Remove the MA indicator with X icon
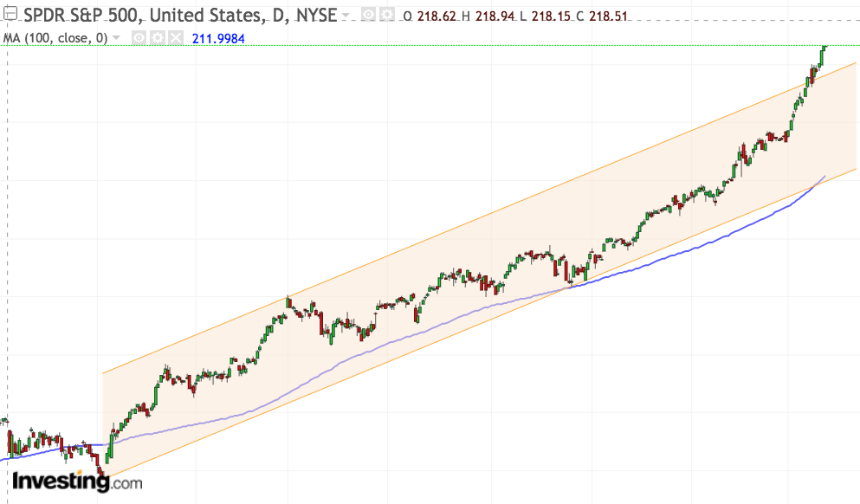Image resolution: width=860 pixels, height=504 pixels. click(x=175, y=37)
